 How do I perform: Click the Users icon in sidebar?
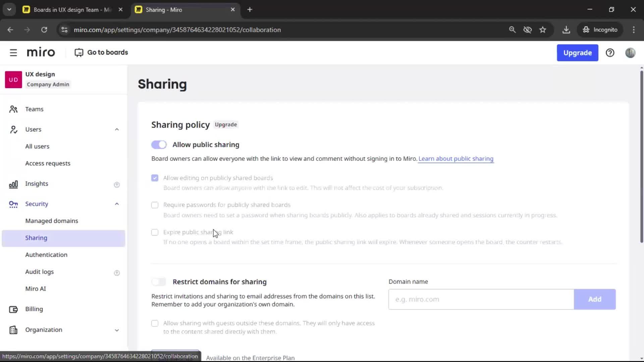[13, 129]
